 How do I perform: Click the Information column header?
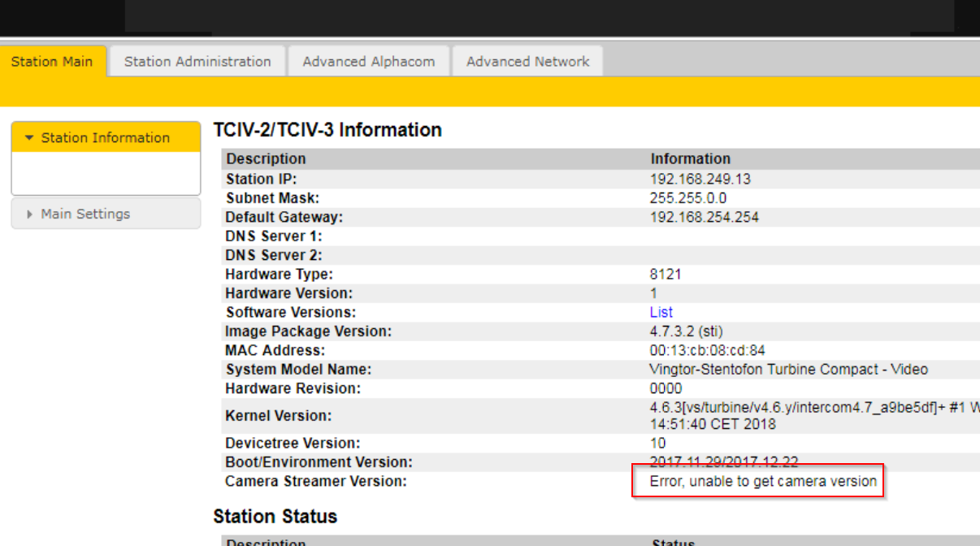[690, 158]
